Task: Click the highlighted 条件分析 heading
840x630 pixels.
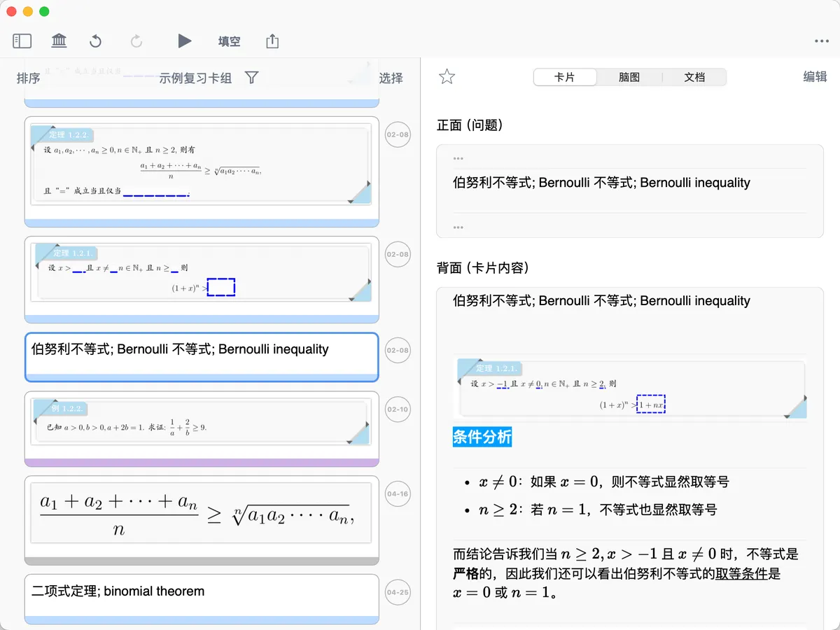Action: click(x=482, y=437)
